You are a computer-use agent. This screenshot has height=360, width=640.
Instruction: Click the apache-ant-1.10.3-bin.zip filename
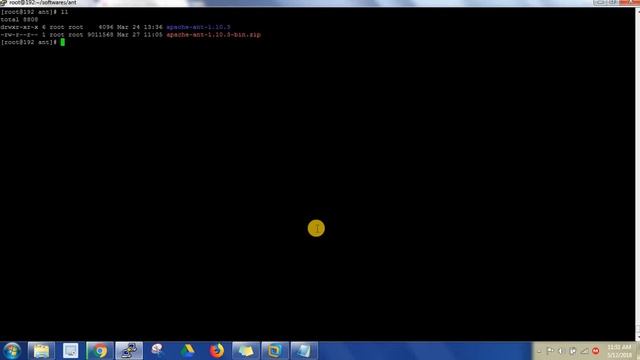[x=213, y=35]
